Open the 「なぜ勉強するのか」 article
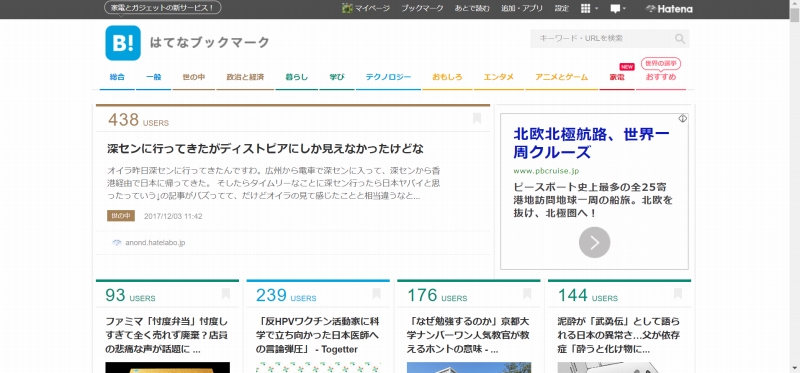 [468, 336]
